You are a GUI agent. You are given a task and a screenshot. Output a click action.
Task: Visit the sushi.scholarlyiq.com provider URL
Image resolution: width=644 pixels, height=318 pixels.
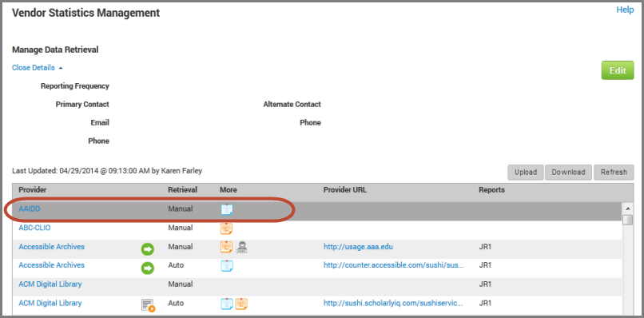click(393, 303)
